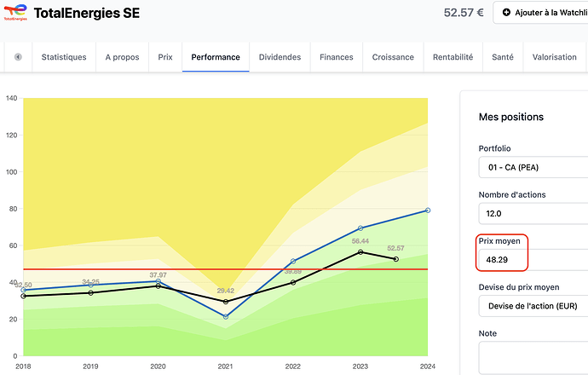This screenshot has height=375, width=588.
Task: Click the Prix moyen input field
Action: pos(533,259)
